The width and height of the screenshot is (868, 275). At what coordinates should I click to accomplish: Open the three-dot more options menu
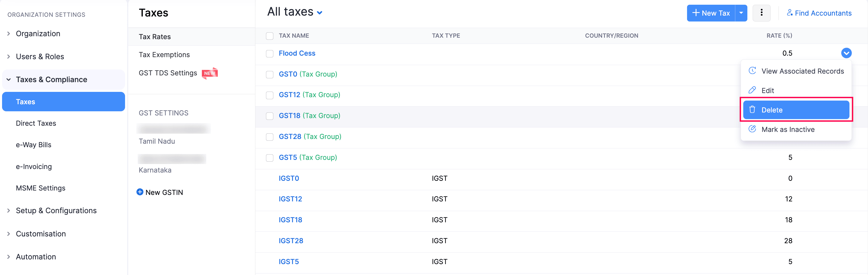[761, 13]
